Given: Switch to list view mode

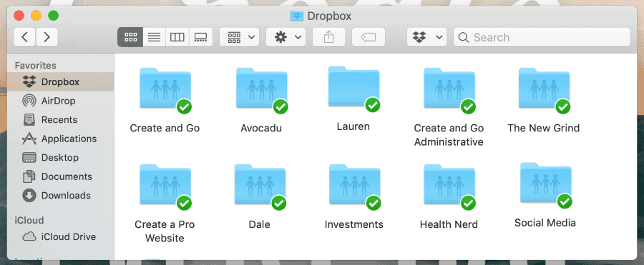Looking at the screenshot, I should 154,37.
